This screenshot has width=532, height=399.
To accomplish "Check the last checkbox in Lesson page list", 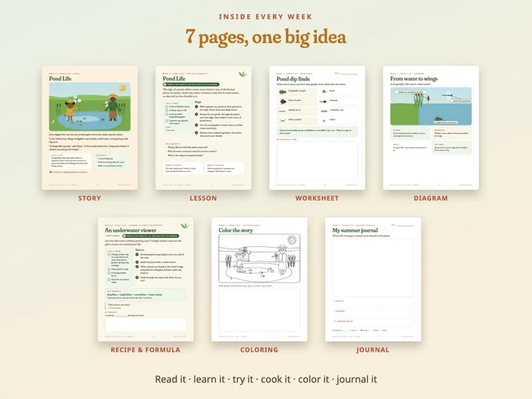I will click(166, 121).
